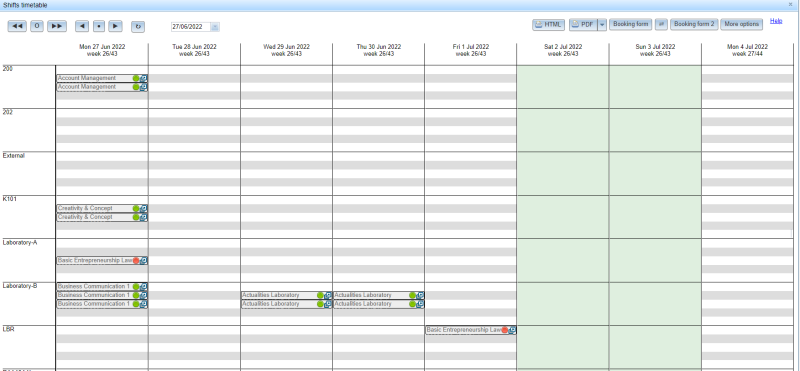Open details icon on bottom Business Communication 1 shift
This screenshot has height=371, width=800.
coord(144,304)
